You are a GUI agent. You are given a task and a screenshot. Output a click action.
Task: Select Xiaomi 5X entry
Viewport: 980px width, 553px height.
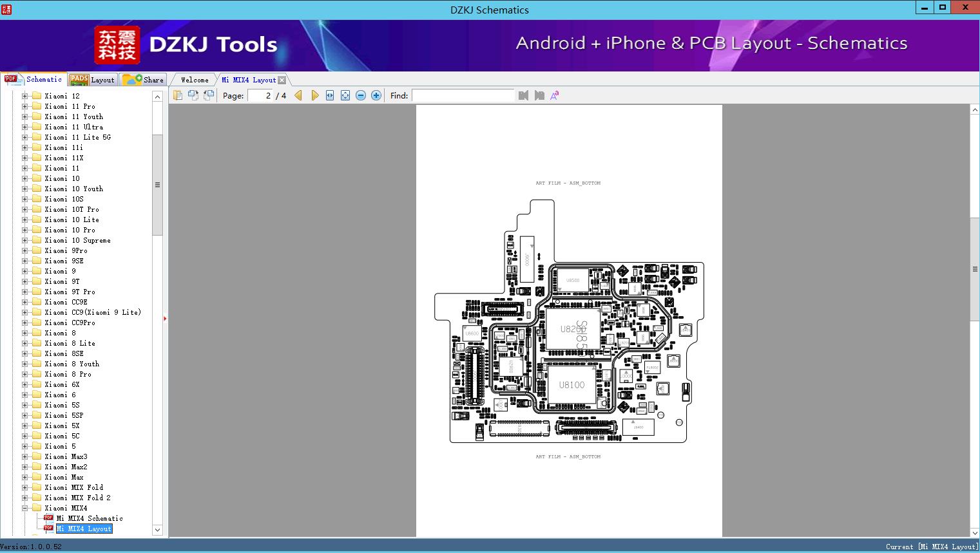62,426
